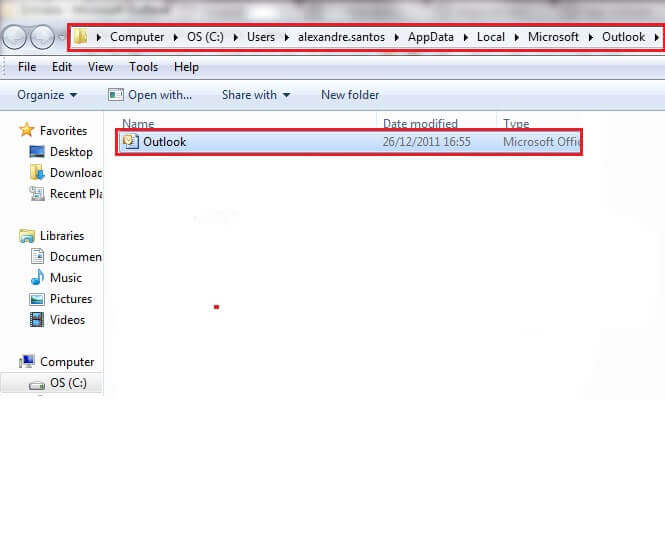Click the Desktop icon in Favorites
The width and height of the screenshot is (665, 535).
pyautogui.click(x=37, y=151)
